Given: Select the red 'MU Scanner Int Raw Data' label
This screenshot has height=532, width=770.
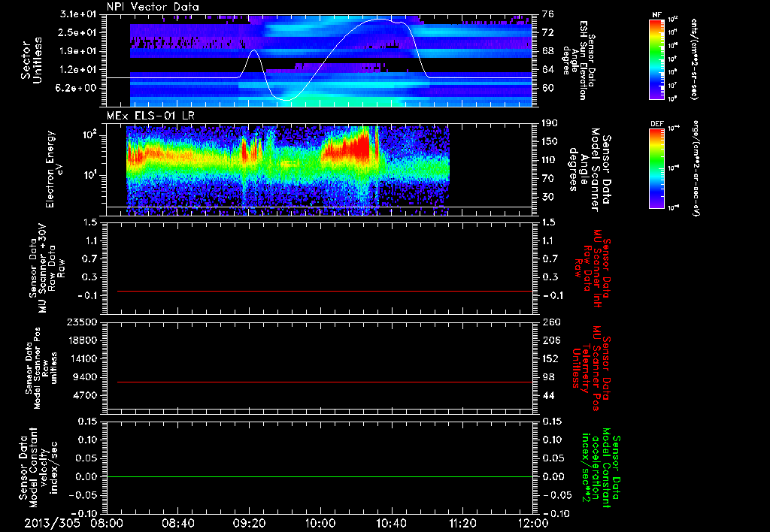Looking at the screenshot, I should pyautogui.click(x=593, y=268).
